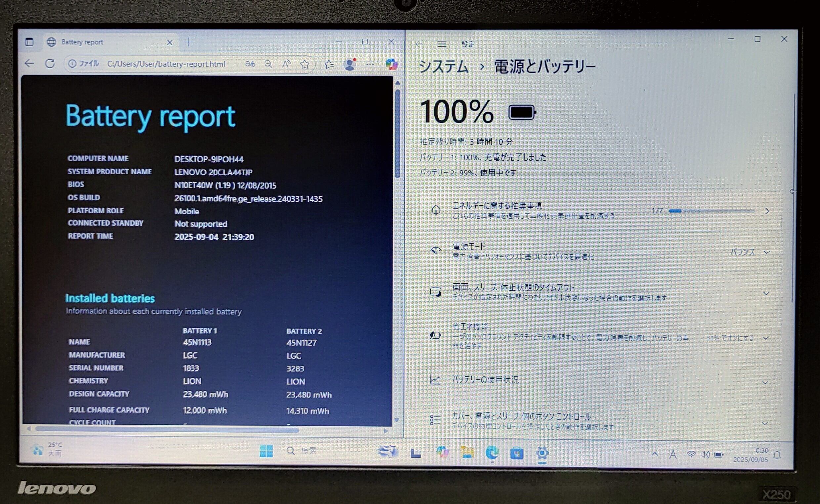The width and height of the screenshot is (820, 504).
Task: Open a new browser tab
Action: point(189,42)
